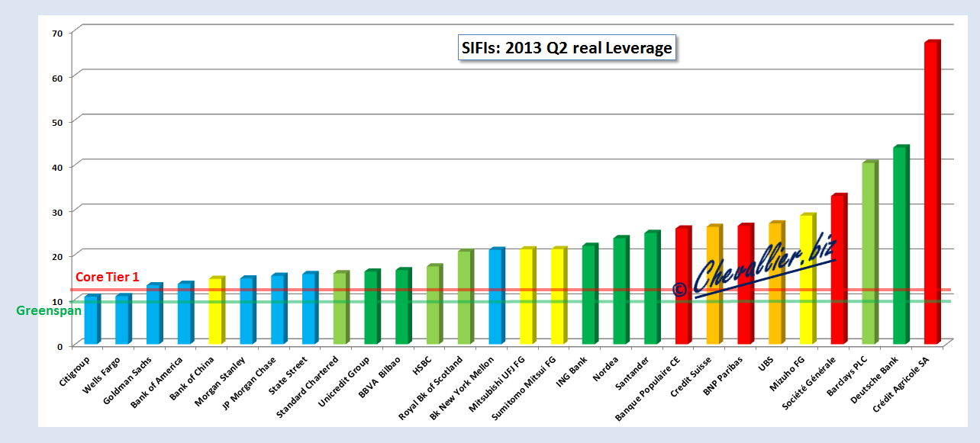Viewport: 980px width, 443px height.
Task: Click the Bank of America bar
Action: pyautogui.click(x=186, y=313)
